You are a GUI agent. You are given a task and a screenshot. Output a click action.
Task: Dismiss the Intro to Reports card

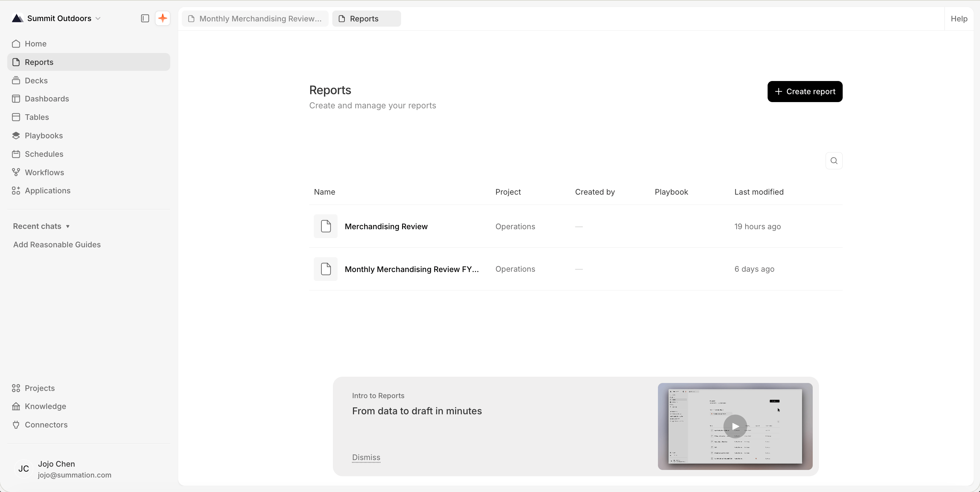click(x=366, y=457)
